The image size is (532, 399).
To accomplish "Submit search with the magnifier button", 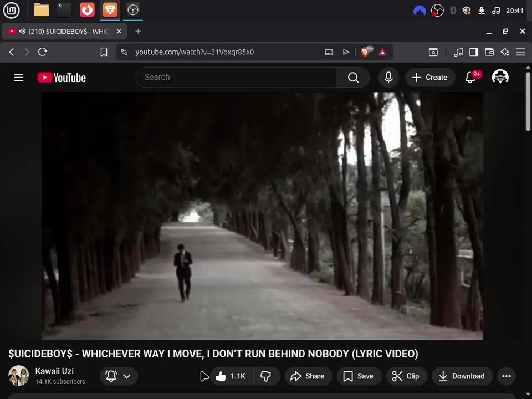I will click(x=353, y=78).
